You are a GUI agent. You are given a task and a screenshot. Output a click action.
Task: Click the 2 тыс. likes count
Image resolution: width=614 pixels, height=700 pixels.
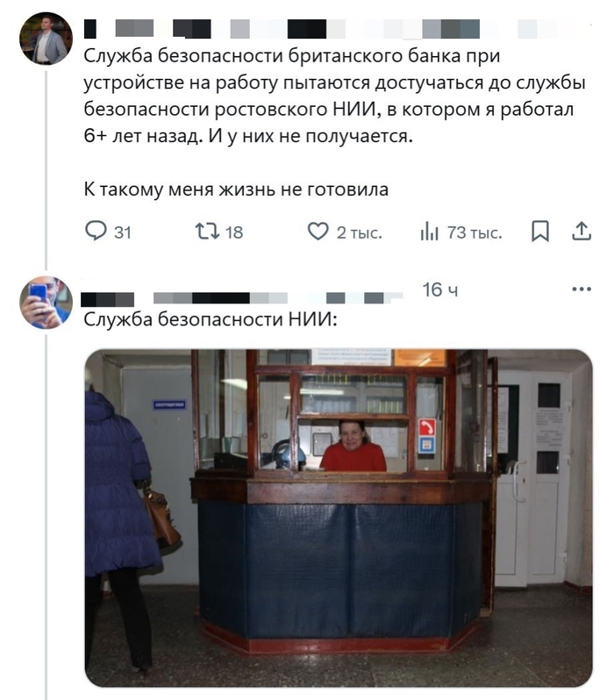(x=360, y=232)
